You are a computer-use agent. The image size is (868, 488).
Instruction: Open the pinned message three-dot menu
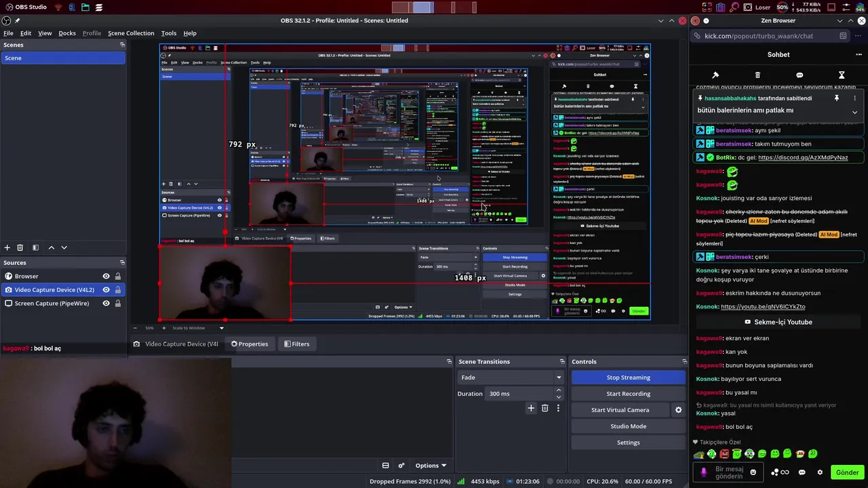(x=854, y=98)
